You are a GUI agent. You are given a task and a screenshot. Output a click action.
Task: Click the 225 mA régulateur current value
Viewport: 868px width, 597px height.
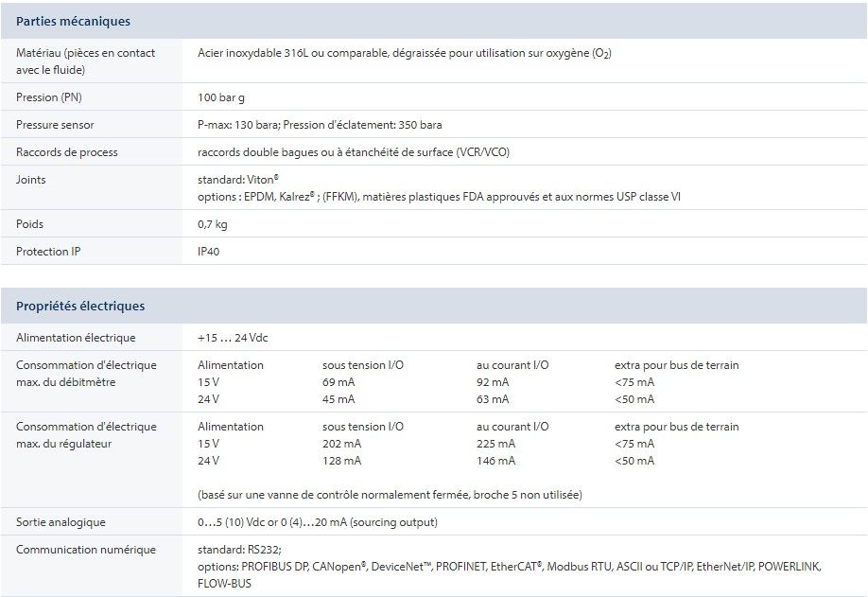(x=495, y=444)
